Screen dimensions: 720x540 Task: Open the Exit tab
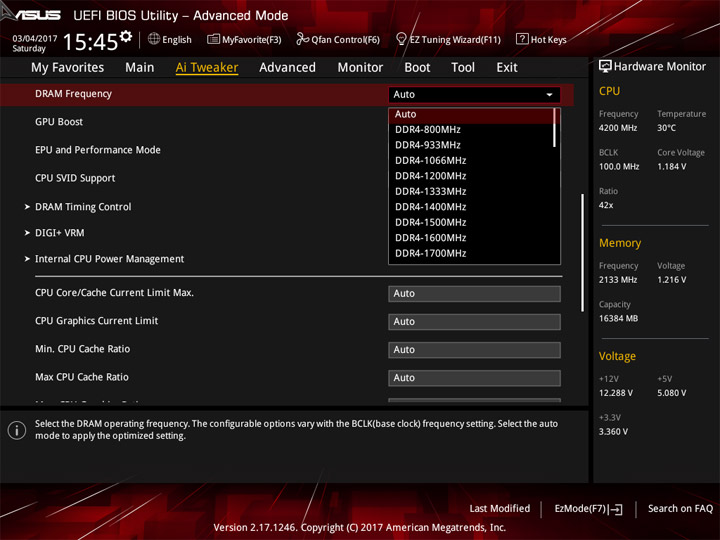(x=506, y=68)
